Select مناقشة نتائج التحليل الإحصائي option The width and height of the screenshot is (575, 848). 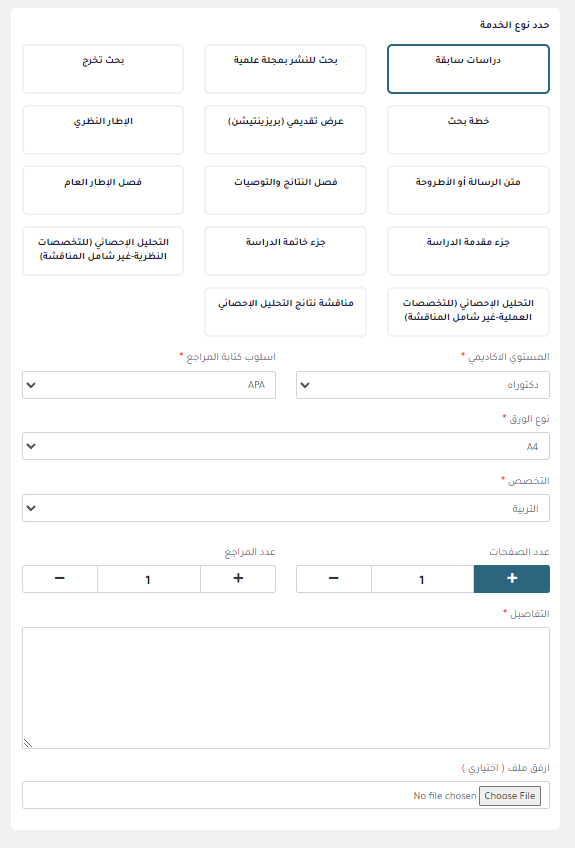click(x=285, y=312)
